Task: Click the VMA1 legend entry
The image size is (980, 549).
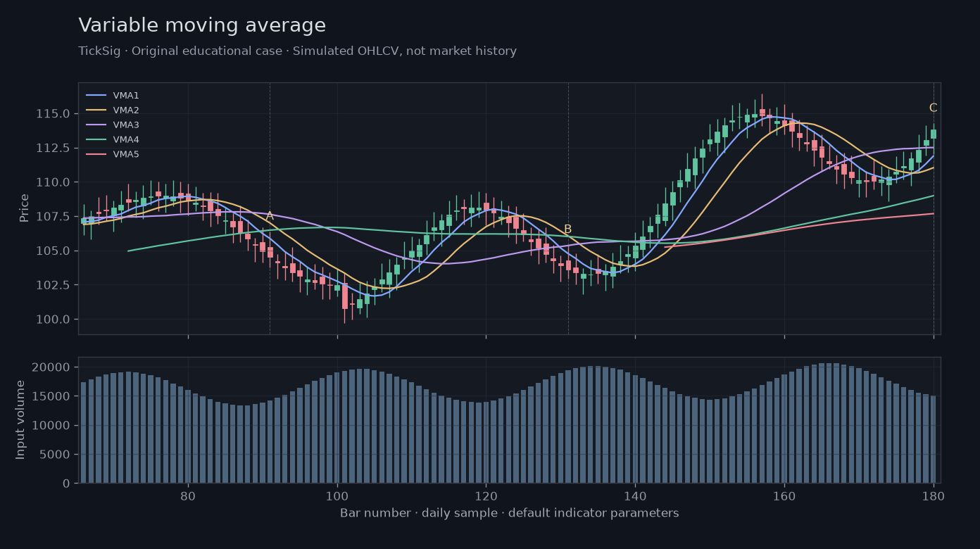Action: (112, 96)
